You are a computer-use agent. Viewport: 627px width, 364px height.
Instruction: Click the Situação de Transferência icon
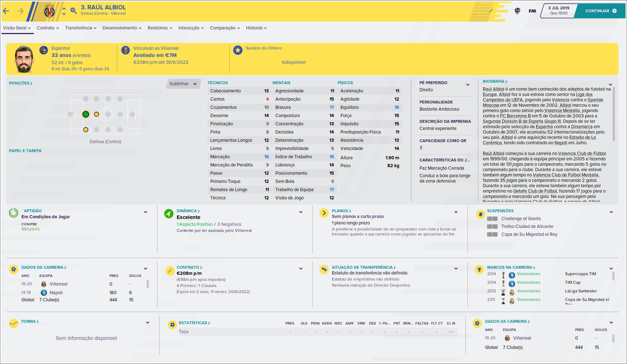pos(324,269)
